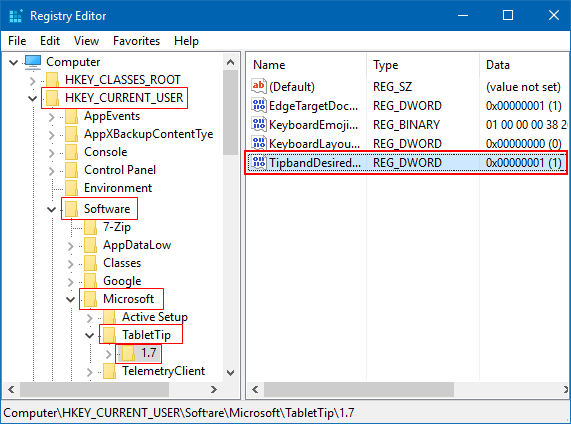Collapse the HKEY_CURRENT_USER key

[x=32, y=98]
